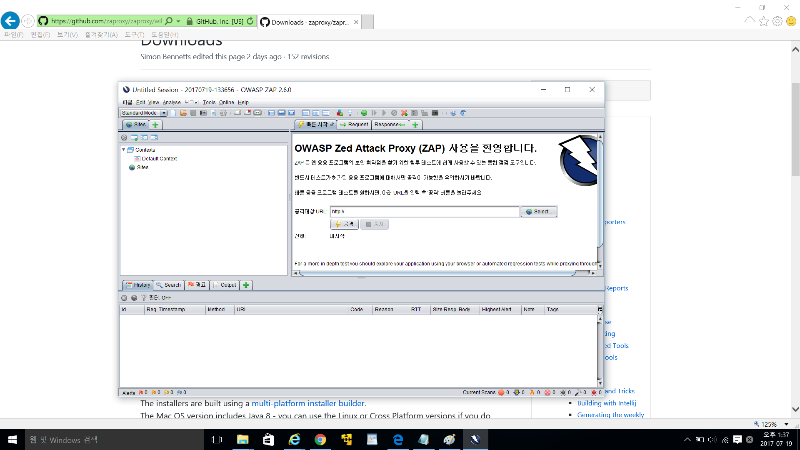800x450 pixels.
Task: Open the multi-platform installer builder link
Action: click(308, 403)
